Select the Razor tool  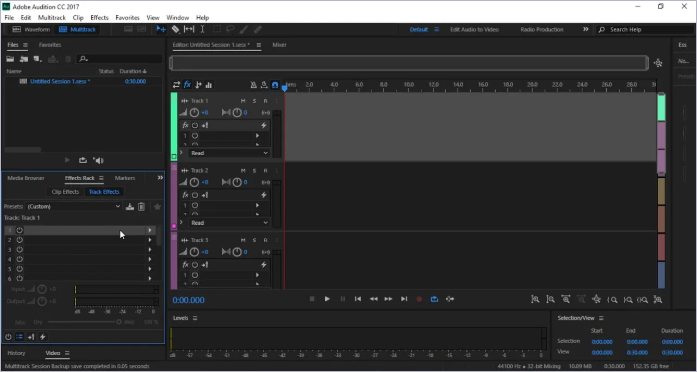tap(176, 29)
